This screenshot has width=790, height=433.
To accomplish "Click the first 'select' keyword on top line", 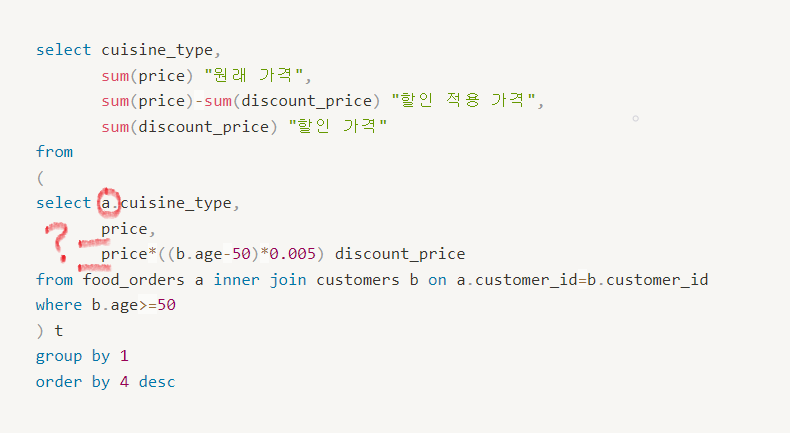I will tap(63, 50).
